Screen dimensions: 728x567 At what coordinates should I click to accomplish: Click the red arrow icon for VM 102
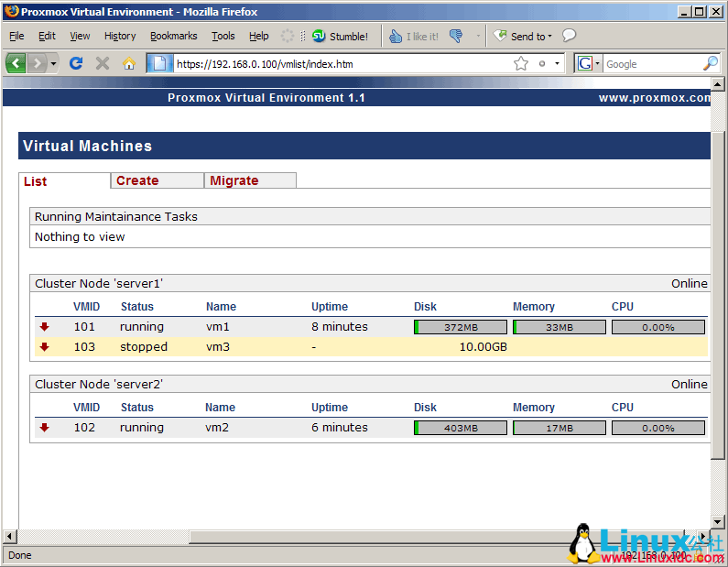coord(44,428)
